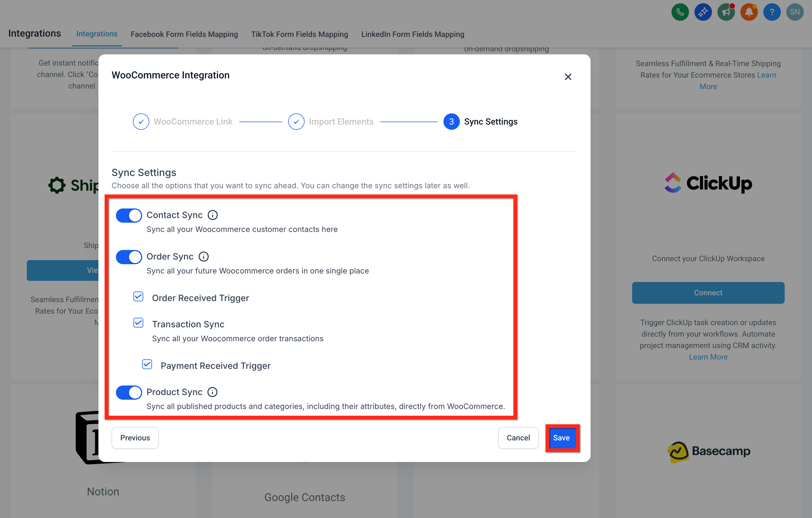Open the help question mark icon

(772, 12)
